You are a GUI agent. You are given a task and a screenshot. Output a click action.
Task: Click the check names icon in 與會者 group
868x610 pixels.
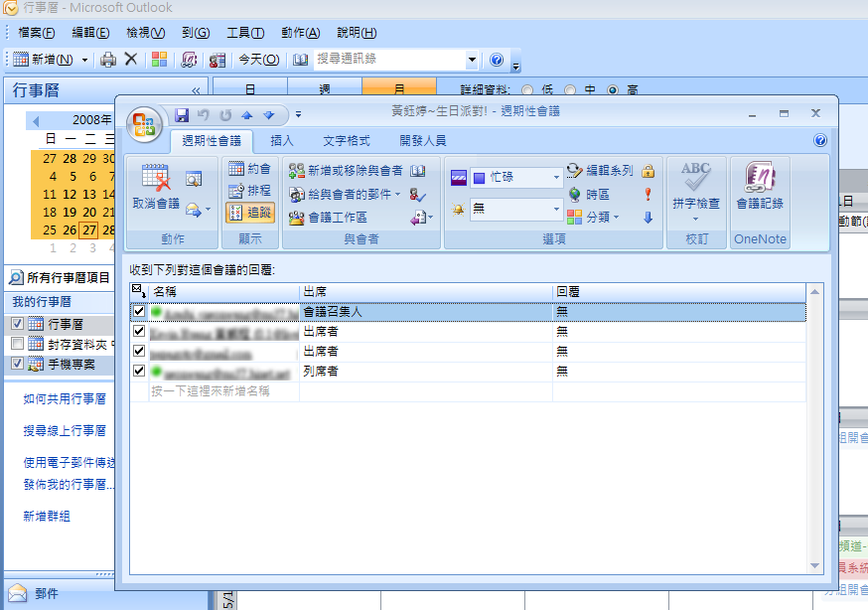tap(417, 195)
